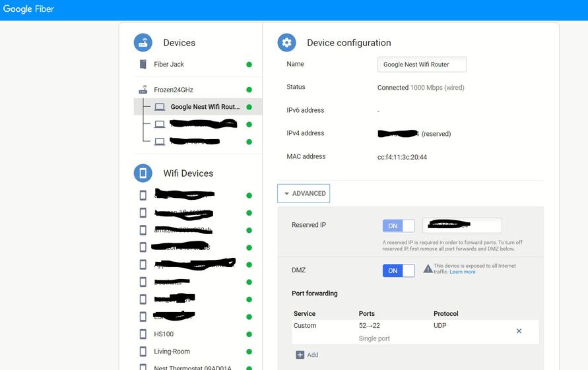Open the Fiber Jack device entry
The image size is (588, 370).
click(169, 65)
